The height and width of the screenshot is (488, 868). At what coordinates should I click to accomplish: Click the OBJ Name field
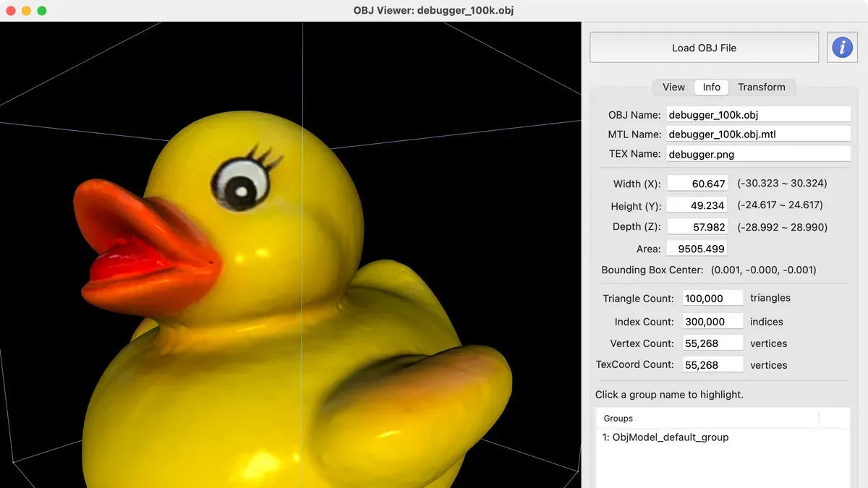click(x=758, y=114)
